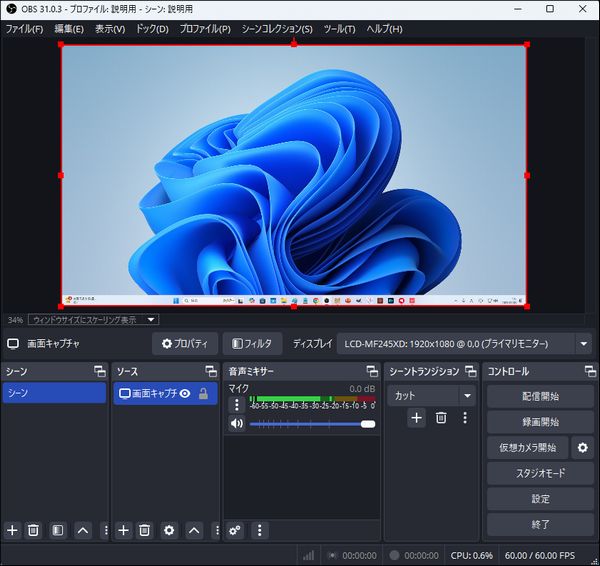Screen dimensions: 600x566
Task: Open the ファイル(F) menu
Action: coord(24,29)
